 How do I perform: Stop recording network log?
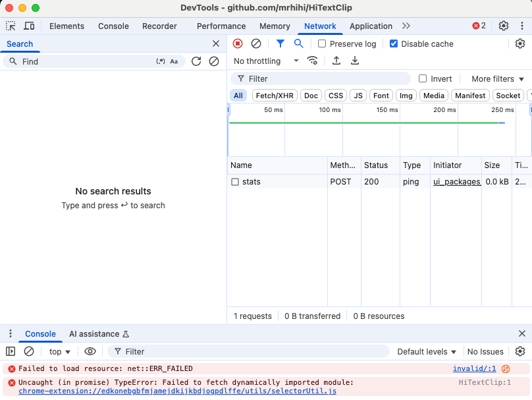[238, 43]
